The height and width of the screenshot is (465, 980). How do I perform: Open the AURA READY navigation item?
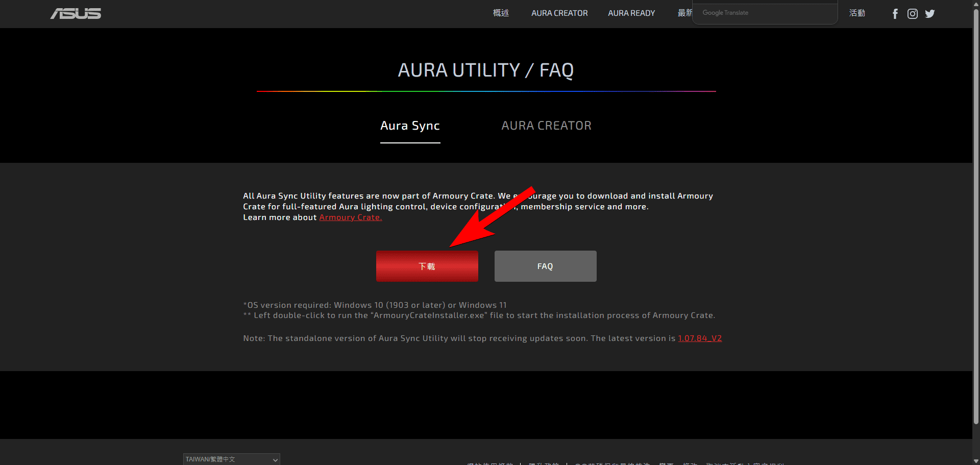click(631, 13)
